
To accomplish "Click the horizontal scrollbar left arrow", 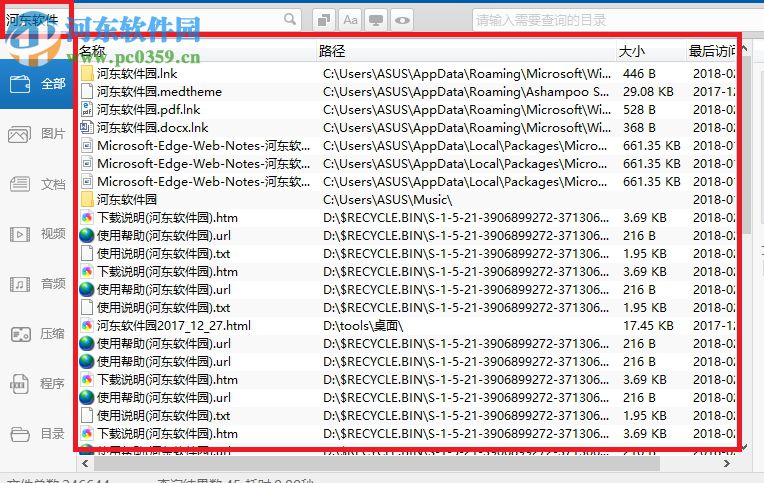I will [x=86, y=464].
